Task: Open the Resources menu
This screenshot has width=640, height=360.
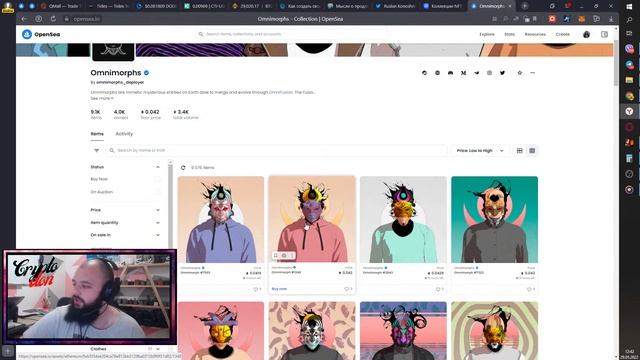Action: [535, 34]
